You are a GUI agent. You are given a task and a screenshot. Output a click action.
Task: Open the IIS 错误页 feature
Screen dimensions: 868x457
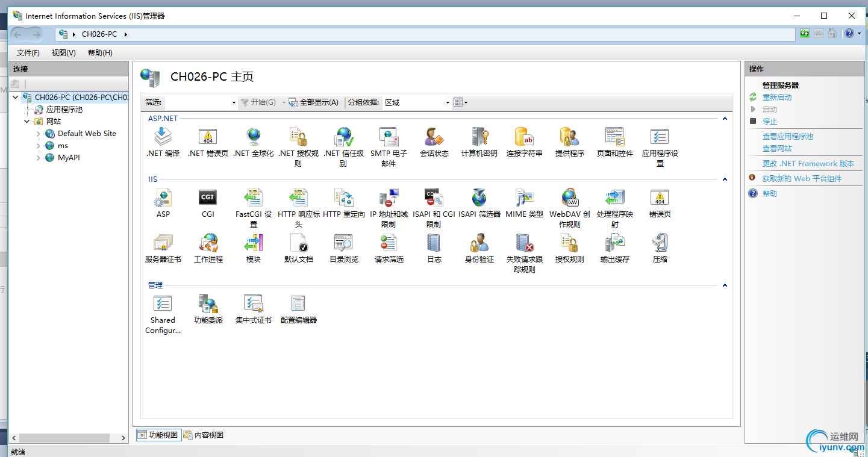660,203
